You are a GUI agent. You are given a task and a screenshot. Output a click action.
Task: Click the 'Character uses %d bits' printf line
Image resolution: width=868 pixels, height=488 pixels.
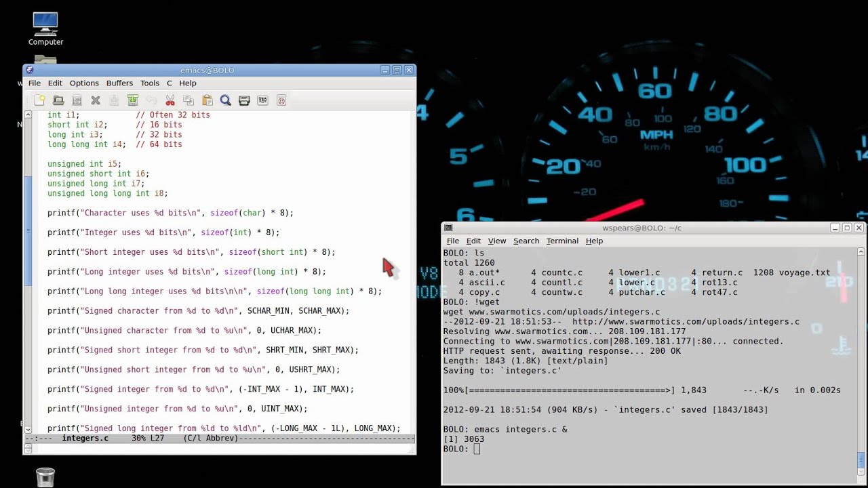170,213
